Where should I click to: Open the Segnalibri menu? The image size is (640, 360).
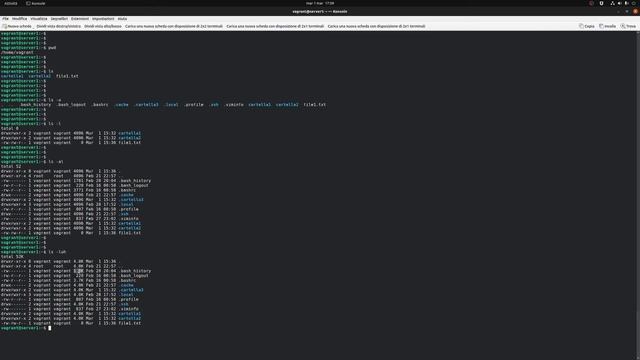click(59, 19)
